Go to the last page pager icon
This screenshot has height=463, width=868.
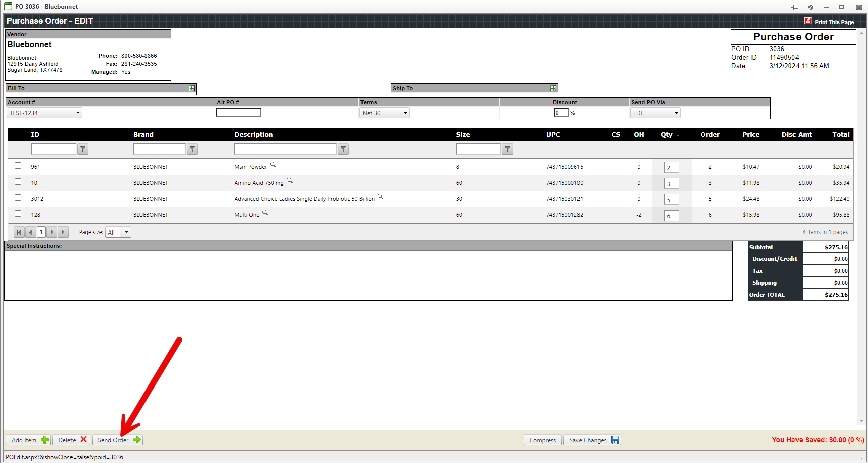(x=63, y=232)
